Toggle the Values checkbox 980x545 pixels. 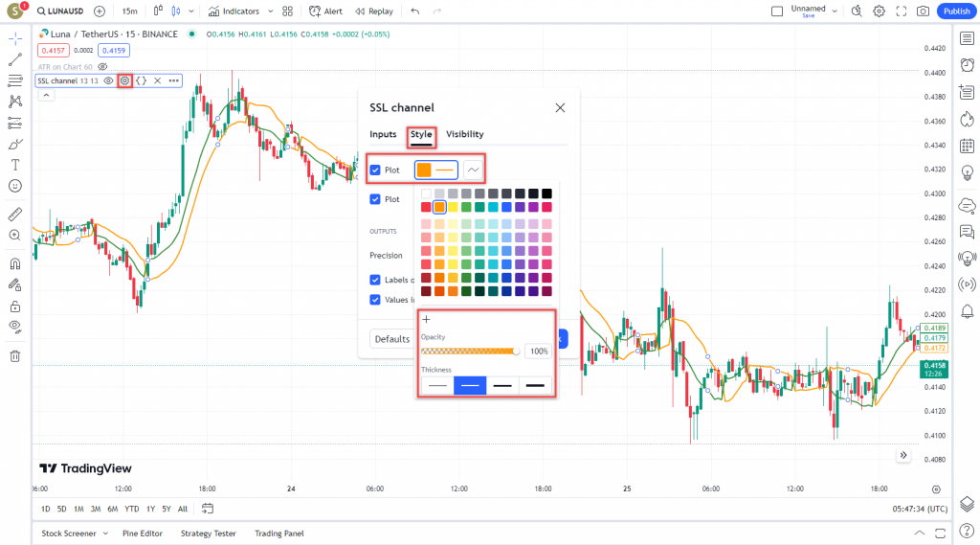click(x=375, y=300)
